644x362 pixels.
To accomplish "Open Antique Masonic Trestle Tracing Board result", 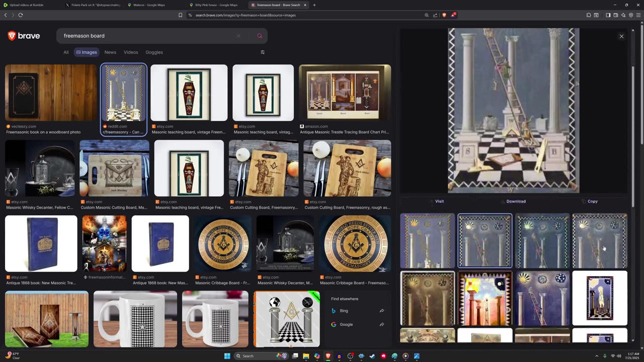I will pos(345,93).
